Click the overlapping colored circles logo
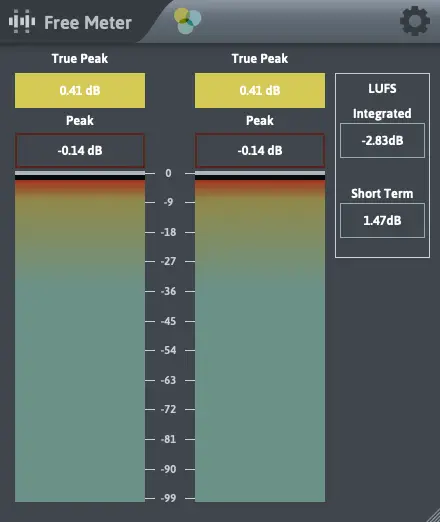440x522 pixels. point(187,21)
